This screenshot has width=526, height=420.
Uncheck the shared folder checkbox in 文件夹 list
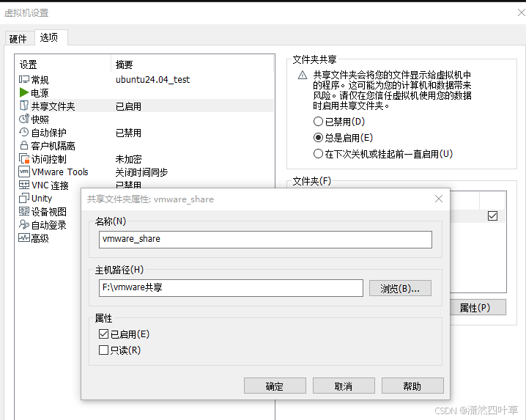pyautogui.click(x=492, y=216)
